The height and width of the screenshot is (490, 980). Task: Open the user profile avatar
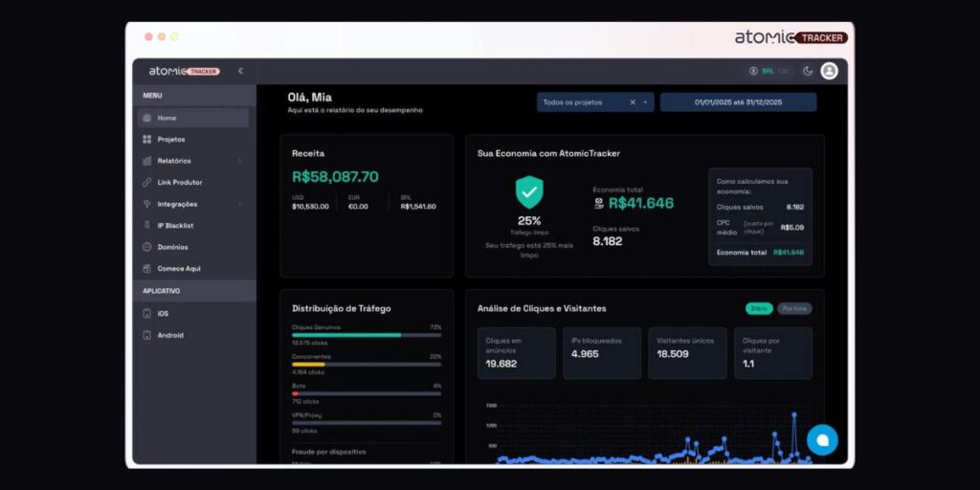click(x=829, y=71)
